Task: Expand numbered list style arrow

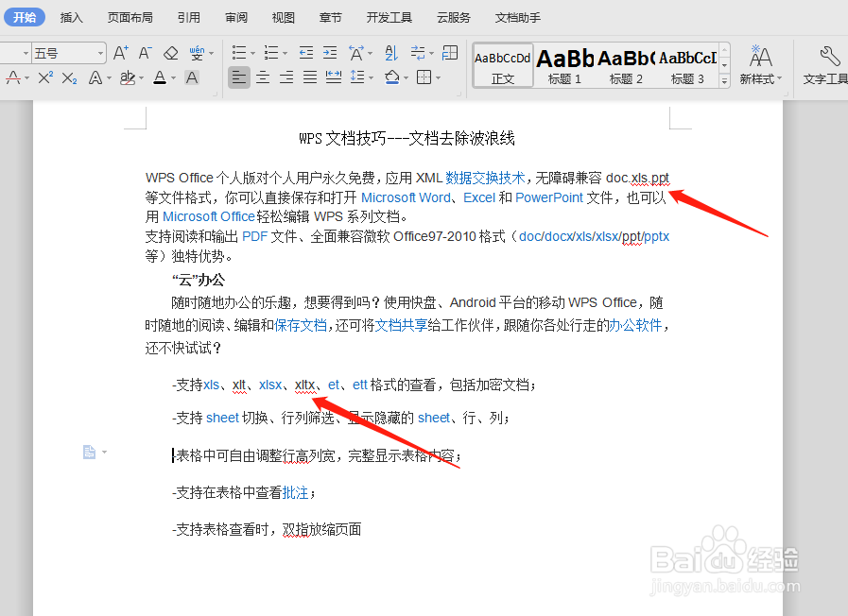Action: tap(285, 54)
